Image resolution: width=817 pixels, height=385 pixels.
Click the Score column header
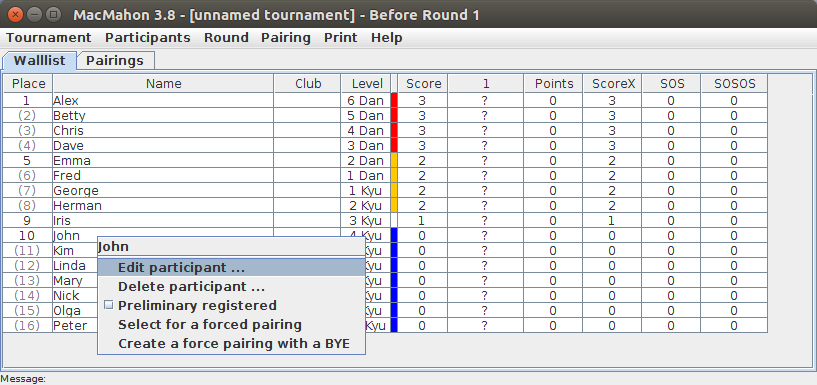point(423,83)
